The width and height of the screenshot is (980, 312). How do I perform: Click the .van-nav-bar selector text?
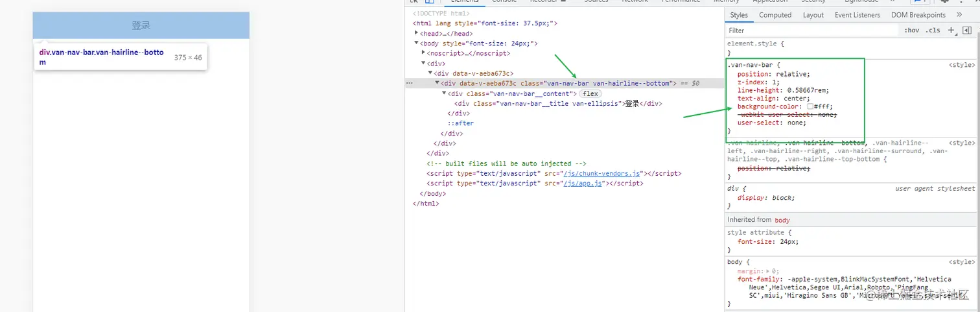pos(751,65)
